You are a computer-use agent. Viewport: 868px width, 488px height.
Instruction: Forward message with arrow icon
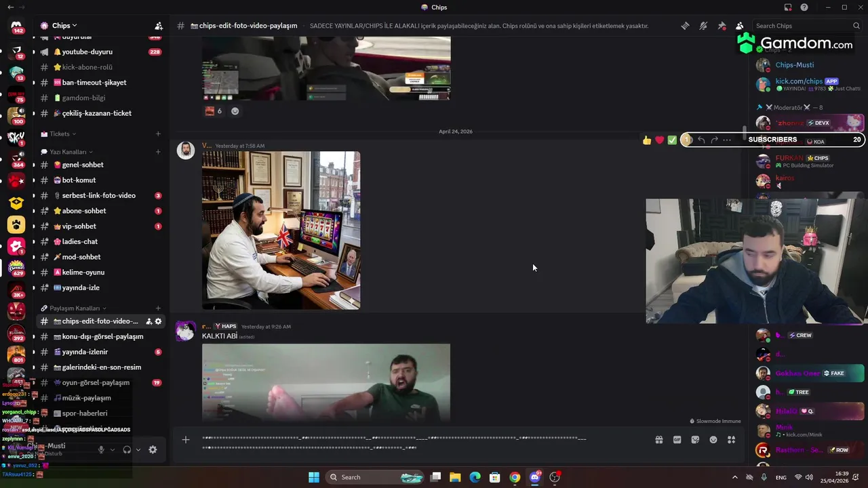tap(714, 140)
